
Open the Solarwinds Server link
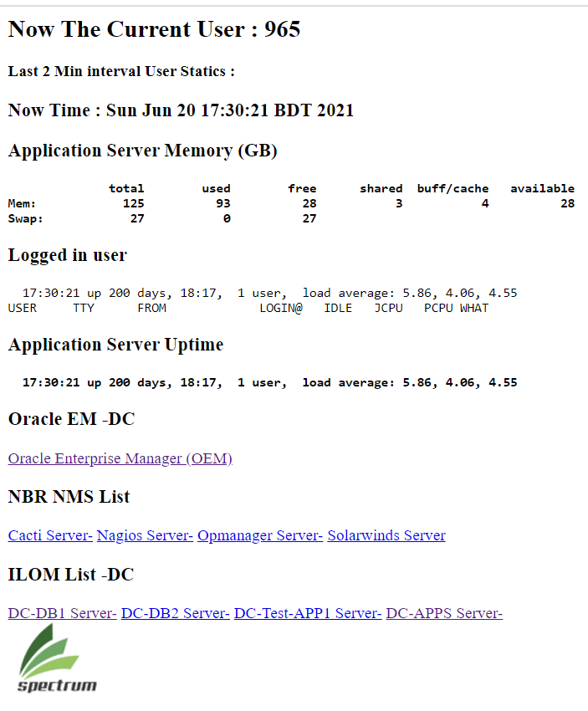[386, 535]
